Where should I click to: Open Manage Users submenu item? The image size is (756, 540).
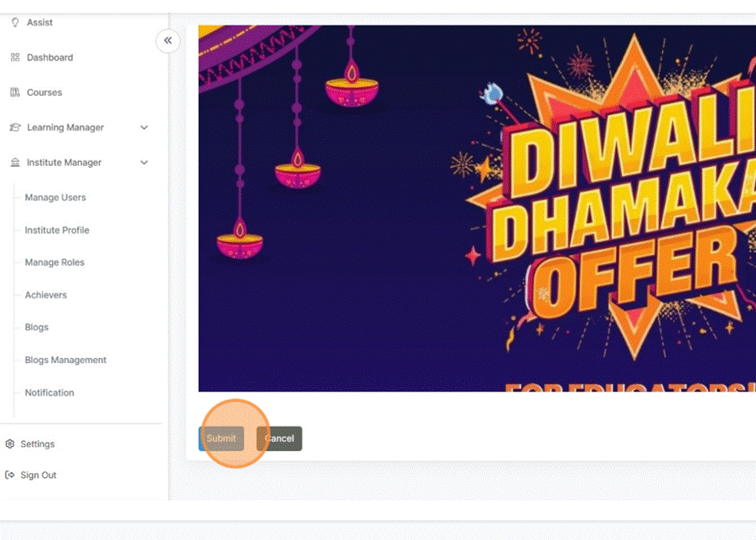[55, 197]
